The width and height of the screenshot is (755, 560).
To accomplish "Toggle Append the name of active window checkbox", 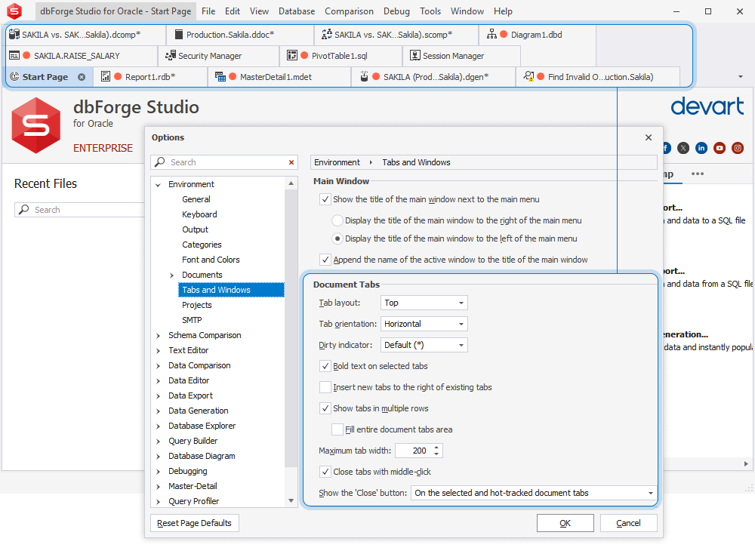I will click(x=325, y=260).
